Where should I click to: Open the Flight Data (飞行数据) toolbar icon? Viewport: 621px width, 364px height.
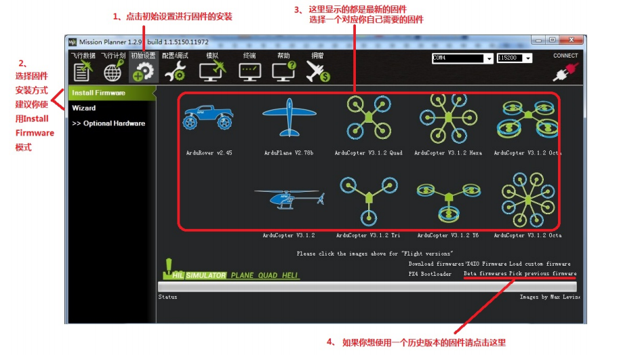point(83,70)
